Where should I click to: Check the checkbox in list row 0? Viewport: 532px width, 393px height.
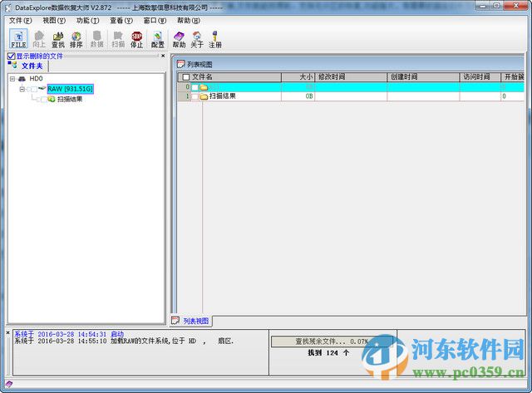pyautogui.click(x=195, y=87)
